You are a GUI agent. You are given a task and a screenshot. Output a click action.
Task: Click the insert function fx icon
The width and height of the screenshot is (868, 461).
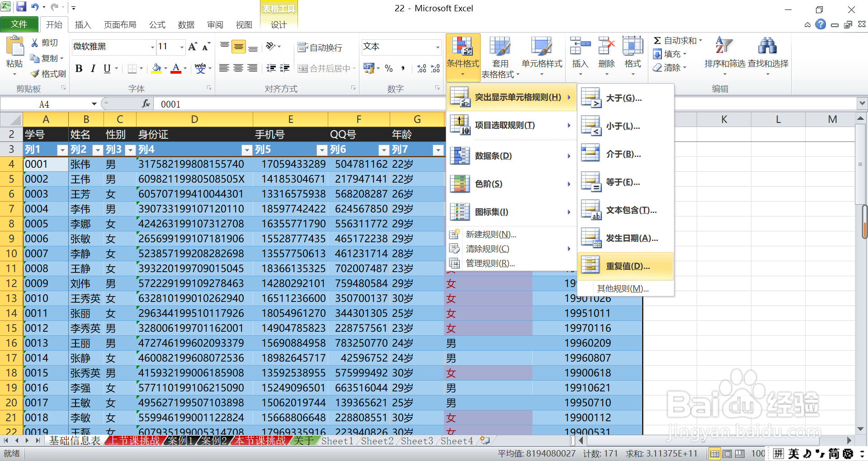[146, 104]
